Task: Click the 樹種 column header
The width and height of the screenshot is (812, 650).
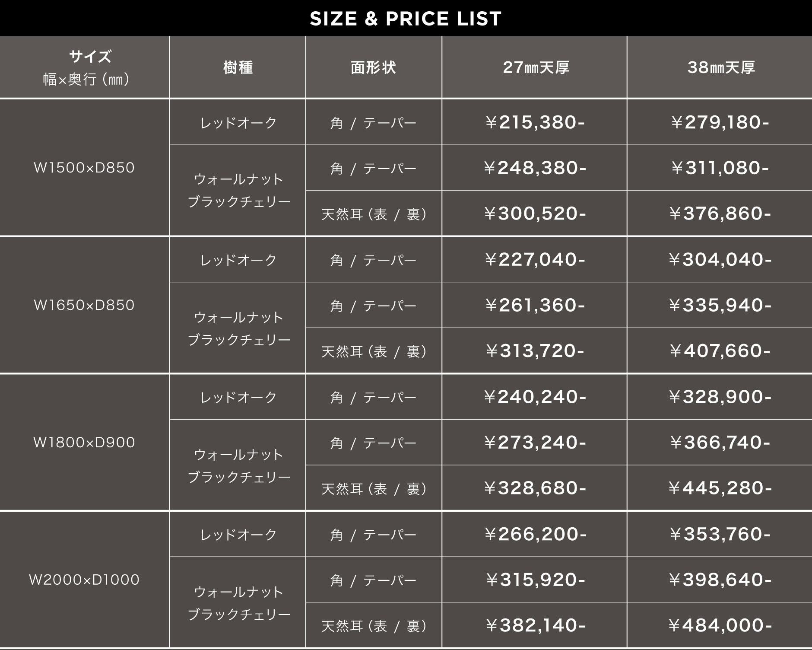Action: [x=238, y=67]
